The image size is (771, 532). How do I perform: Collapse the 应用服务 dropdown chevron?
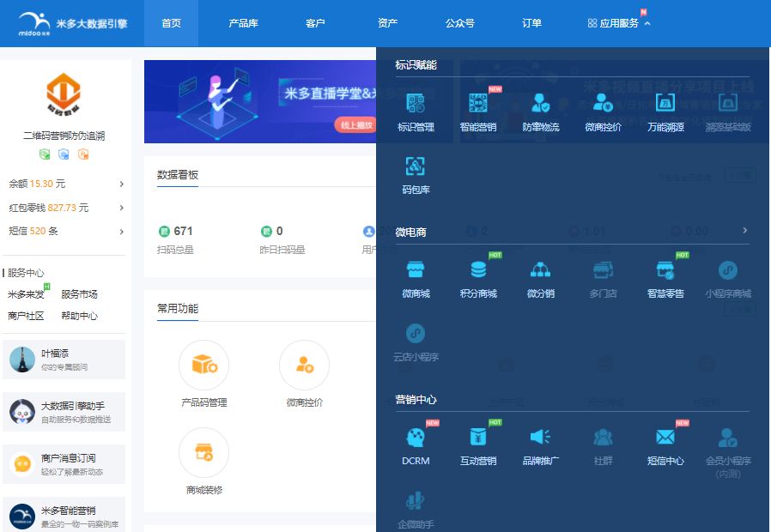coord(647,24)
